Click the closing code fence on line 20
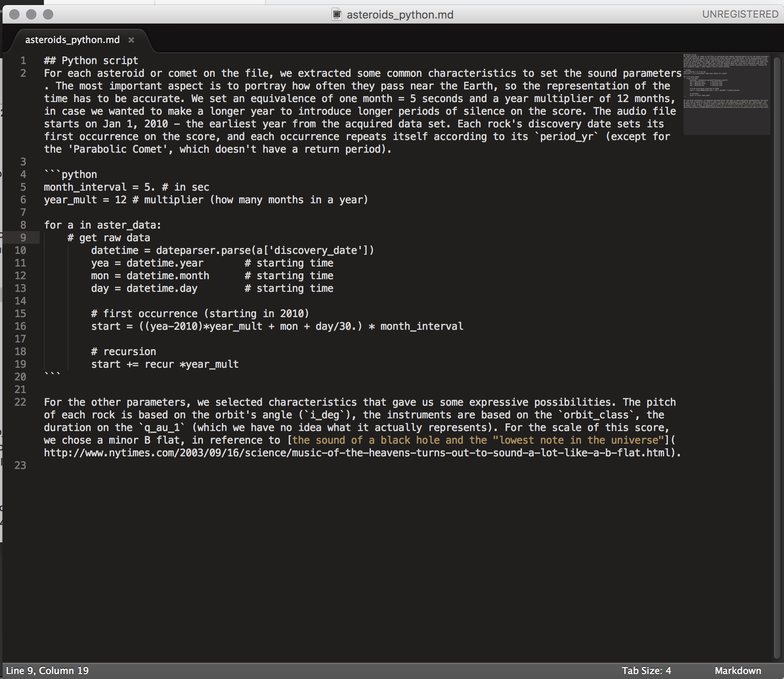Viewport: 784px width, 679px height. (x=52, y=375)
